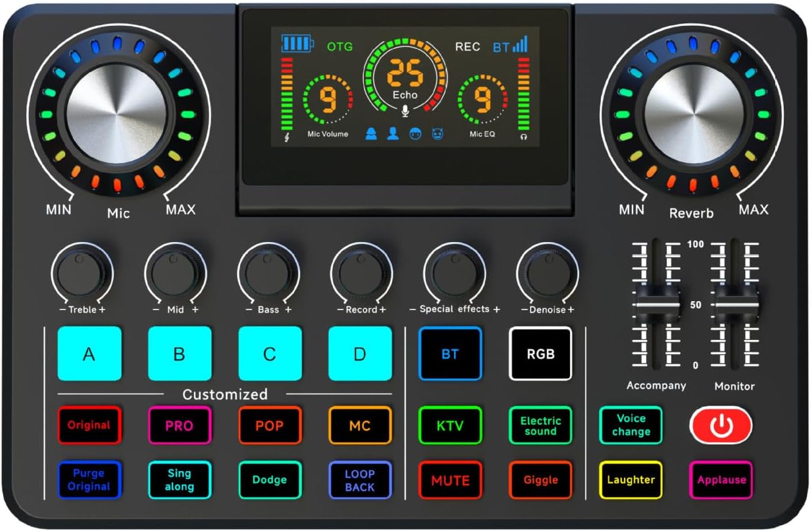Tap the OTG status indicator

click(339, 46)
